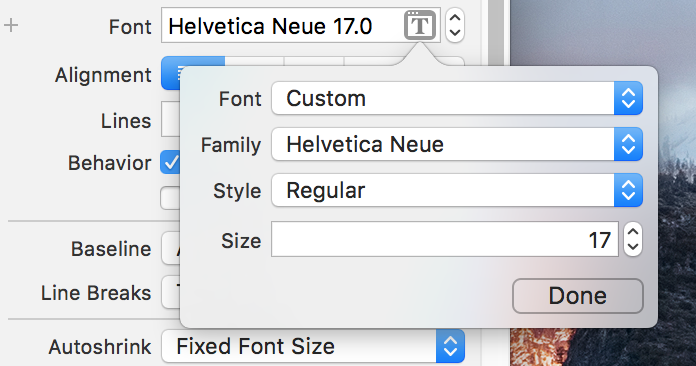The image size is (696, 366).
Task: Click the Done button
Action: [577, 296]
